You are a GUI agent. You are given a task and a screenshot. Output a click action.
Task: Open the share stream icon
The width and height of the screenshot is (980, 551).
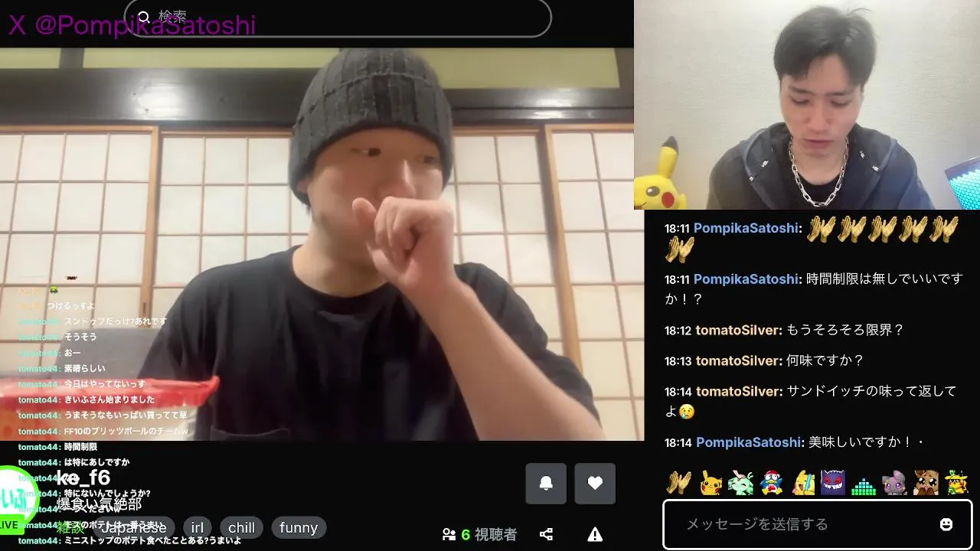(546, 534)
